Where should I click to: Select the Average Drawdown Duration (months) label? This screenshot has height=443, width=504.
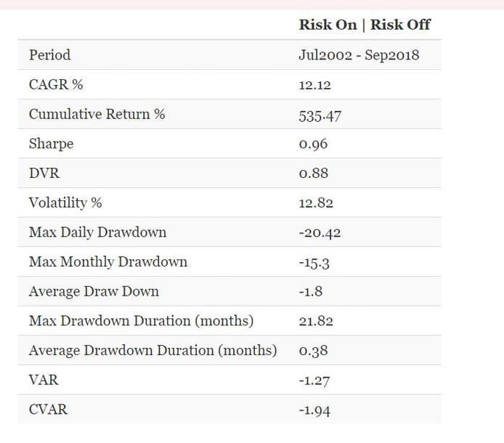click(153, 350)
